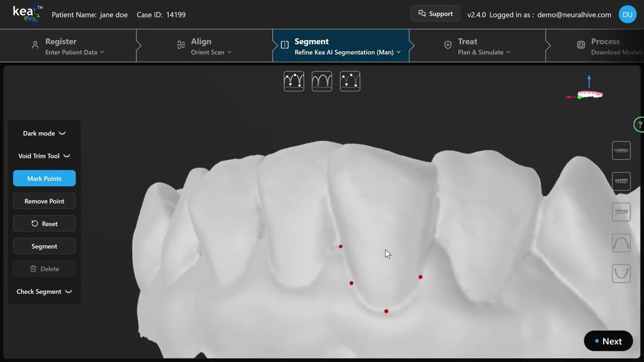Image resolution: width=644 pixels, height=362 pixels.
Task: Click the chat bubble icon in Support
Action: 422,14
